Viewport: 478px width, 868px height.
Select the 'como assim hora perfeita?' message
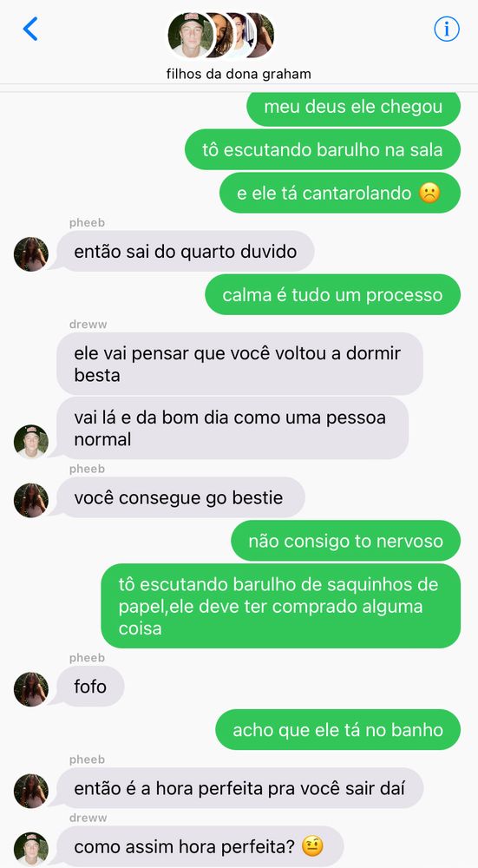click(x=200, y=846)
